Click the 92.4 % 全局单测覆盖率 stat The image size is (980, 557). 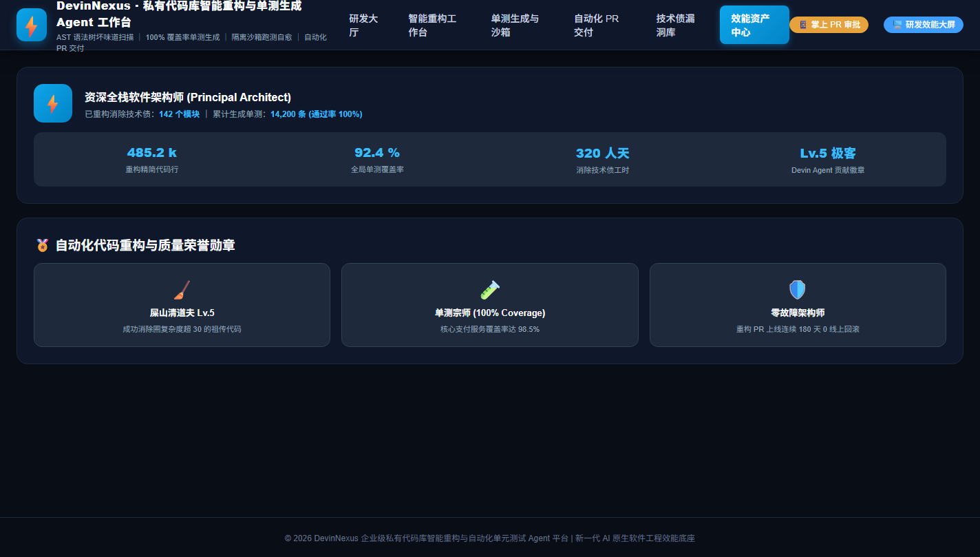point(377,160)
